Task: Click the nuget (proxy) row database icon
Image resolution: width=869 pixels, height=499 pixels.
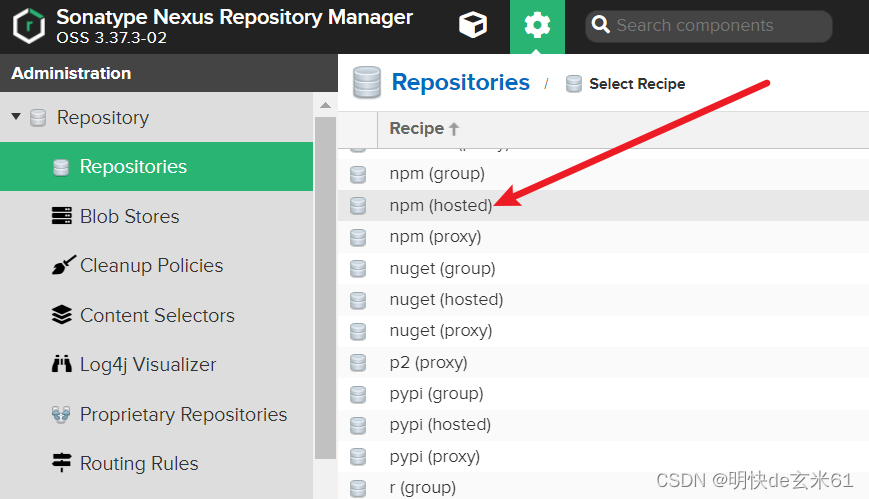Action: 358,332
